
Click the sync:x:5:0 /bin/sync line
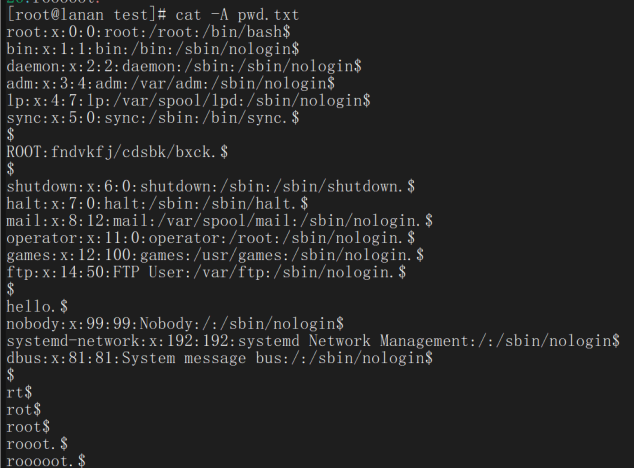[x=153, y=118]
